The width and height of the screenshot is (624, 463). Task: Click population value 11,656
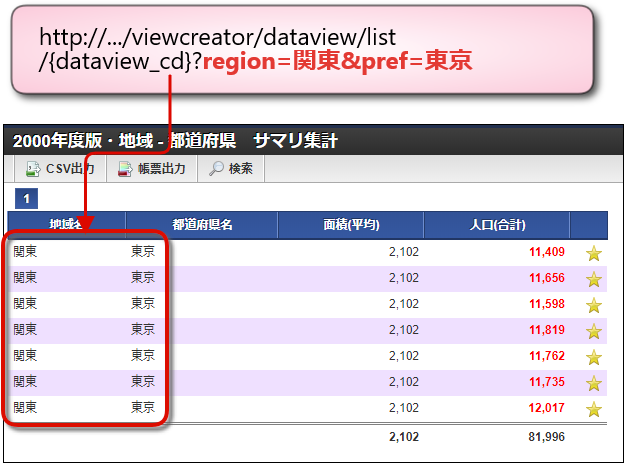(547, 278)
